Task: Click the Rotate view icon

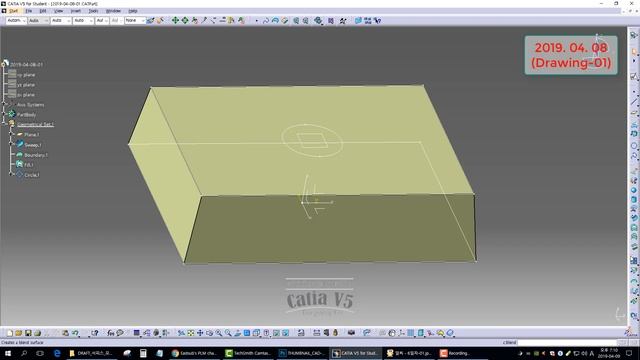Action: pyautogui.click(x=209, y=333)
